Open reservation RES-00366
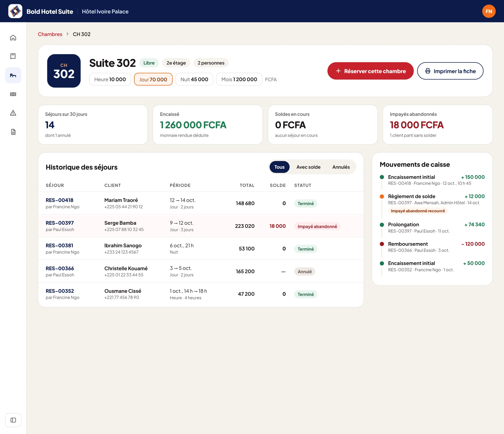The image size is (504, 434). click(x=60, y=268)
